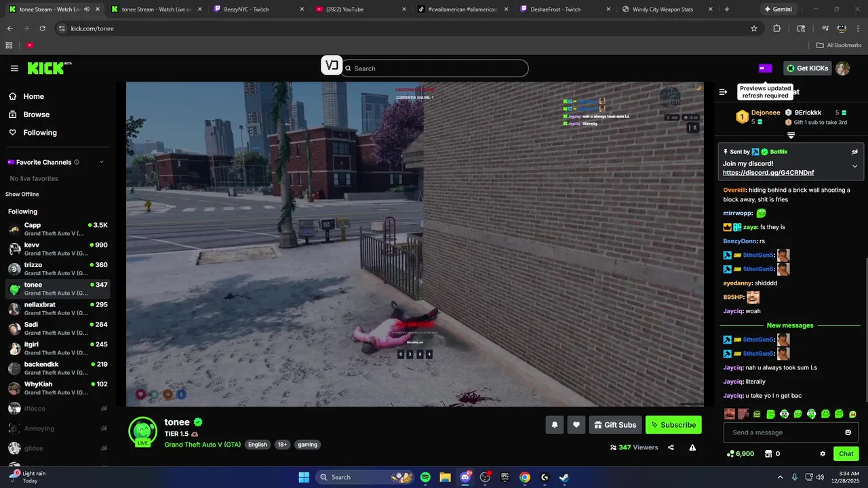Open the user profile avatar in the Kick header
Image resolution: width=868 pixels, height=488 pixels.
tap(843, 68)
